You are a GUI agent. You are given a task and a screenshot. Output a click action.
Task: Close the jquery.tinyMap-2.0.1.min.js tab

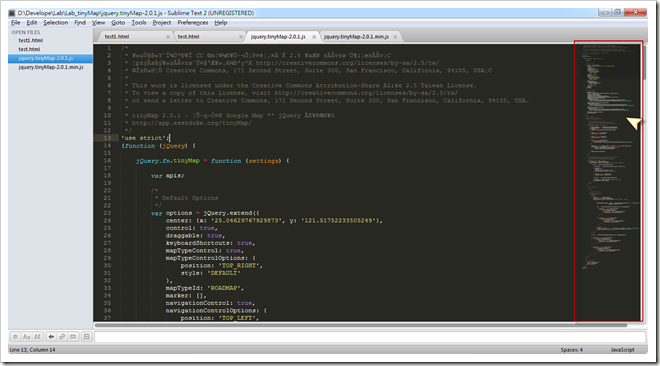tap(395, 37)
